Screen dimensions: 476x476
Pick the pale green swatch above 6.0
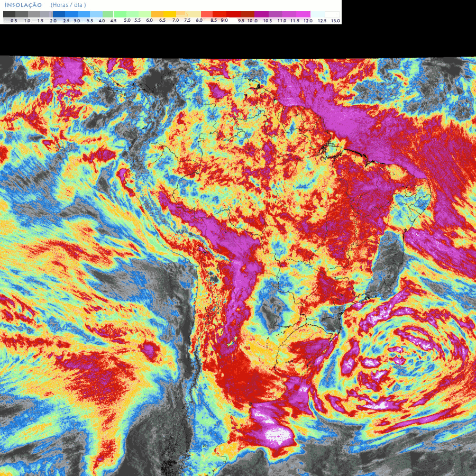[x=145, y=14]
